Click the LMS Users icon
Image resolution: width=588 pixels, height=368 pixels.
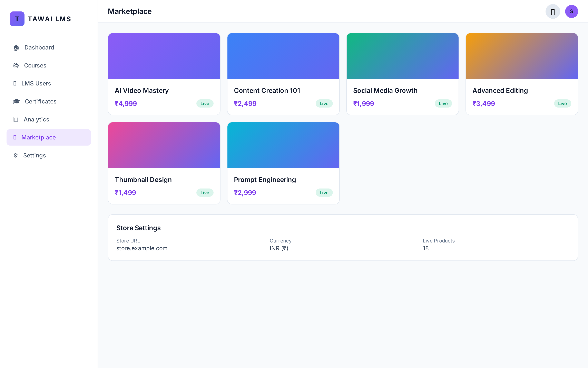[15, 83]
